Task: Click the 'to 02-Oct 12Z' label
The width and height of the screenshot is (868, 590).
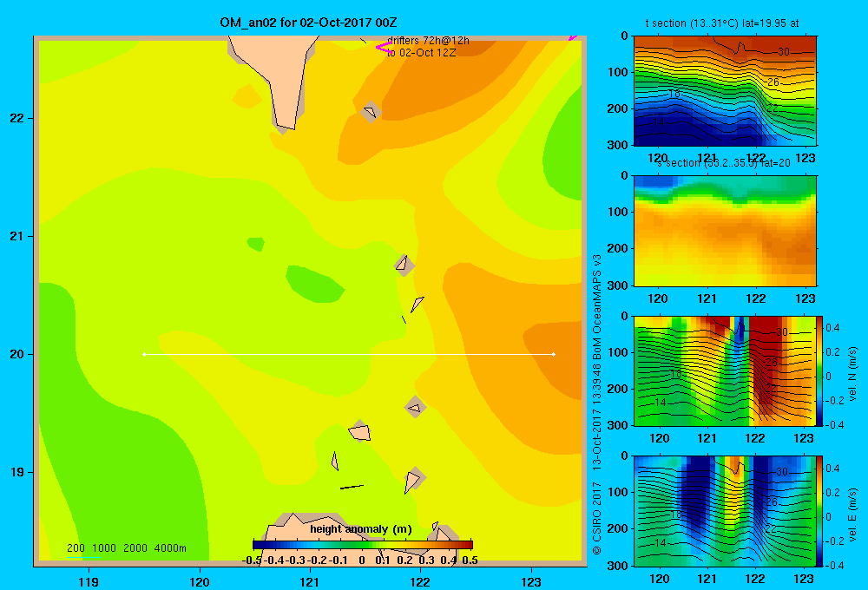Action: 421,53
